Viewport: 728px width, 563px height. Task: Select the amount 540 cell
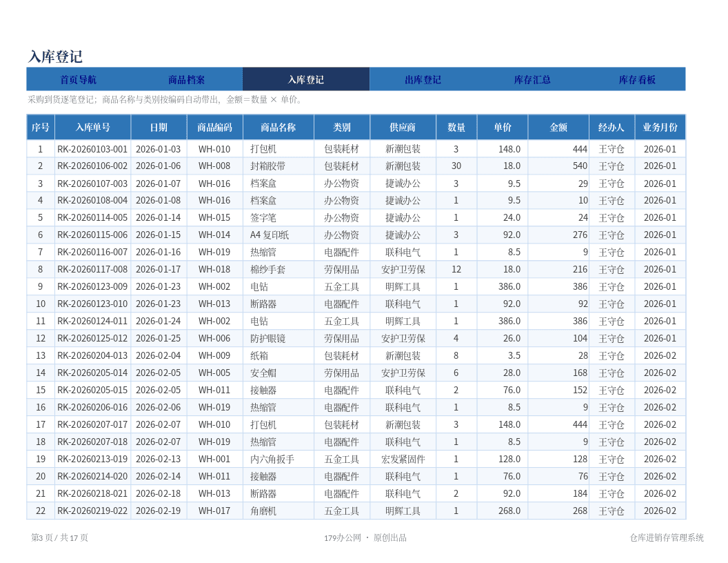coord(558,166)
